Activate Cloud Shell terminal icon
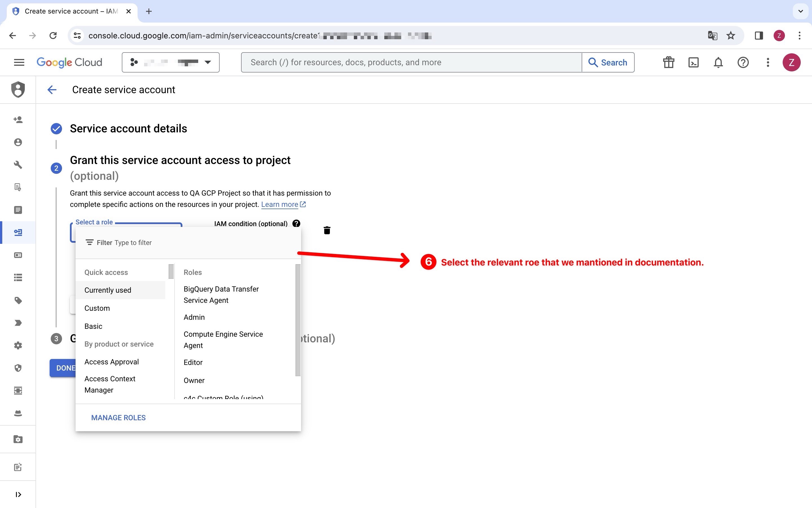Screen dimensions: 812x508 (x=693, y=62)
